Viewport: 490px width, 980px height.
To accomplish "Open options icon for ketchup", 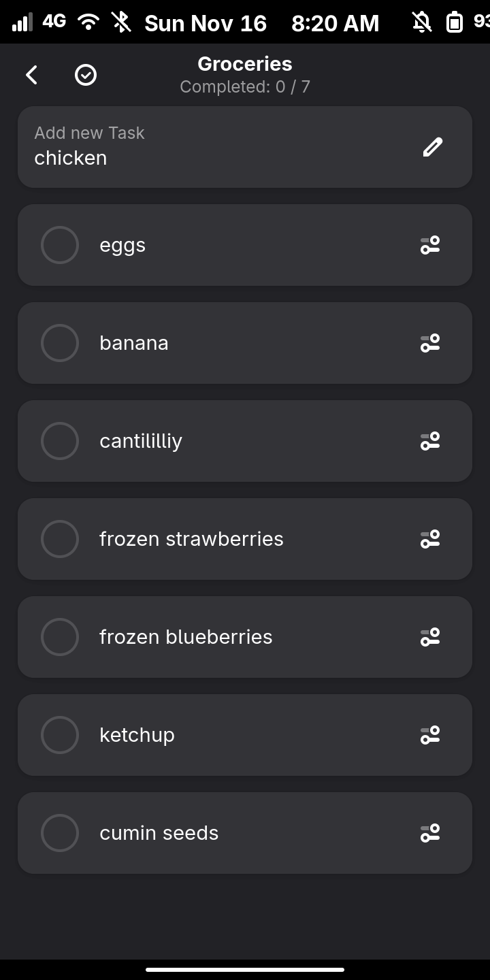I will (430, 735).
